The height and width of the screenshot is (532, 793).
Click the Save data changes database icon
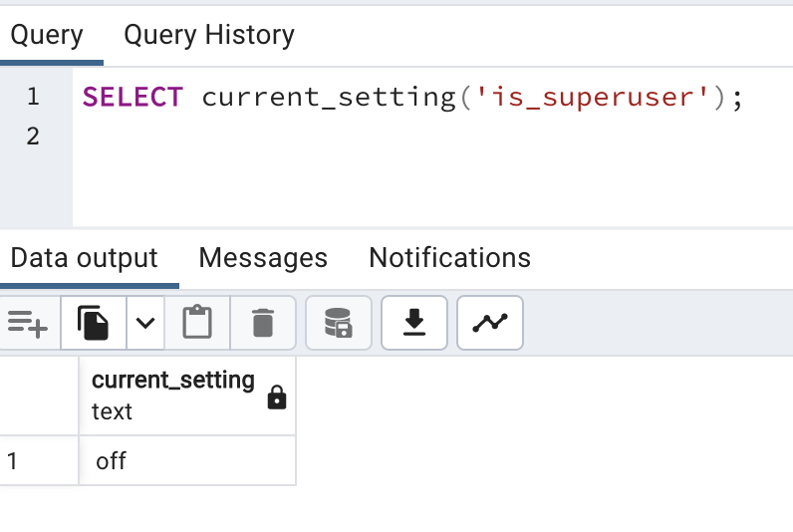pyautogui.click(x=339, y=323)
